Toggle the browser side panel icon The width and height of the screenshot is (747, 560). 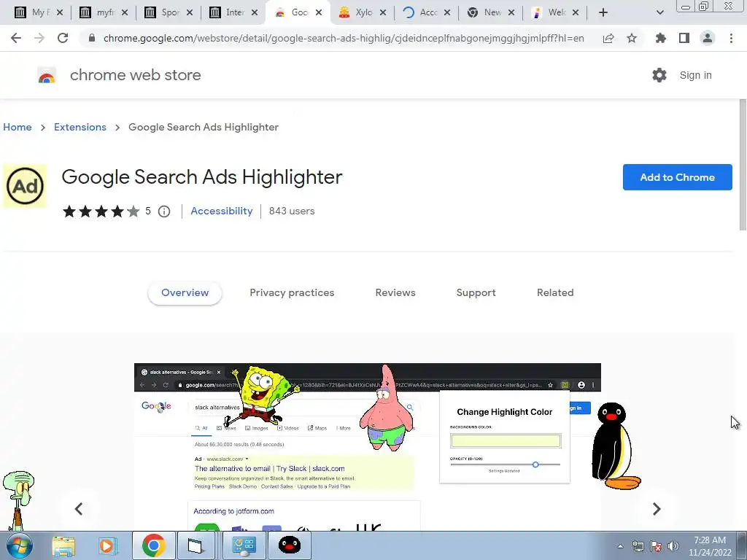pyautogui.click(x=684, y=38)
